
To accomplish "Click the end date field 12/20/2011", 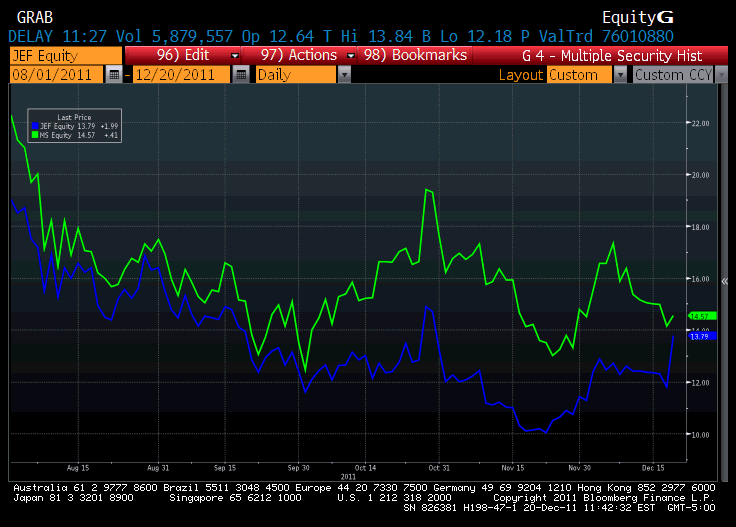I will 182,75.
